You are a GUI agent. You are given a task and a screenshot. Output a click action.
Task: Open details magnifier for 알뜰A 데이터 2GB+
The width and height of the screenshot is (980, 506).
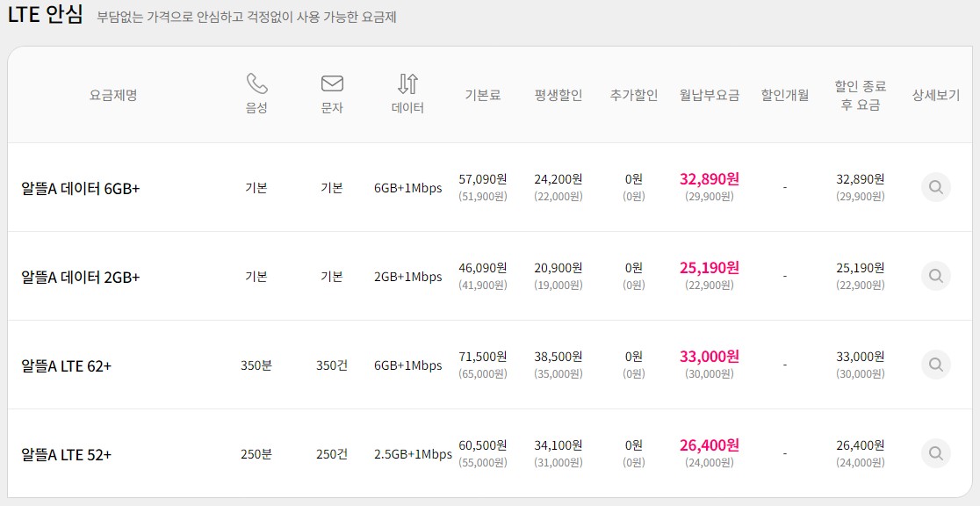(935, 276)
